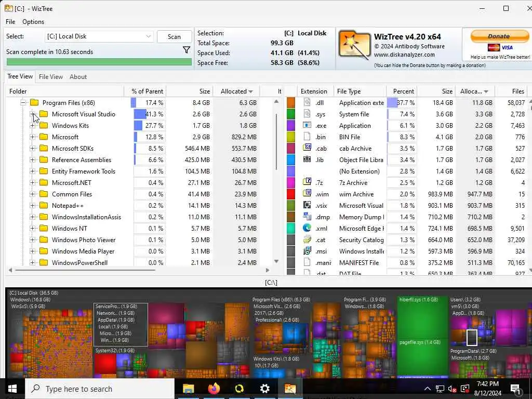The image size is (532, 399).
Task: Click the .cab archive icon
Action: 307,148
